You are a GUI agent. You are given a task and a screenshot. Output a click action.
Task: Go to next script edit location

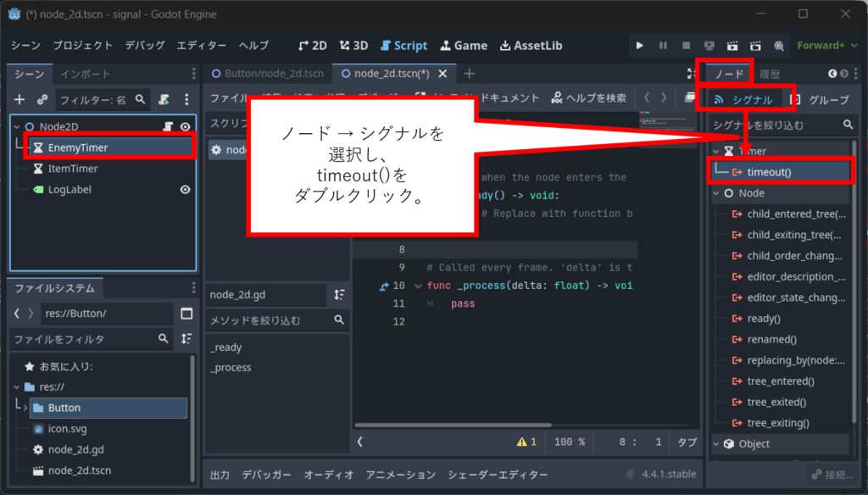pyautogui.click(x=664, y=98)
